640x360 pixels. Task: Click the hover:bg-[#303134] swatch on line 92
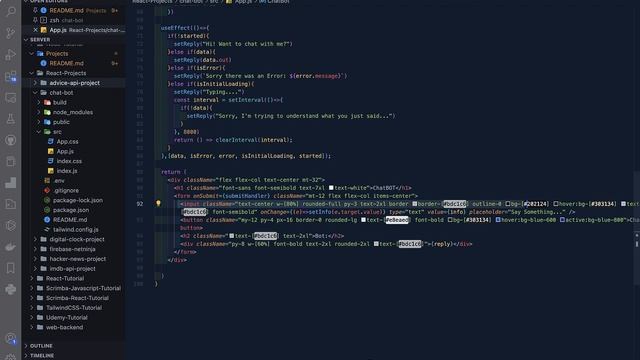[556, 204]
